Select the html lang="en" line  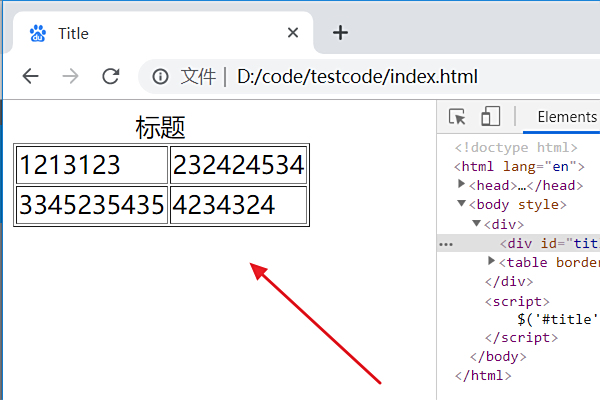click(x=519, y=167)
